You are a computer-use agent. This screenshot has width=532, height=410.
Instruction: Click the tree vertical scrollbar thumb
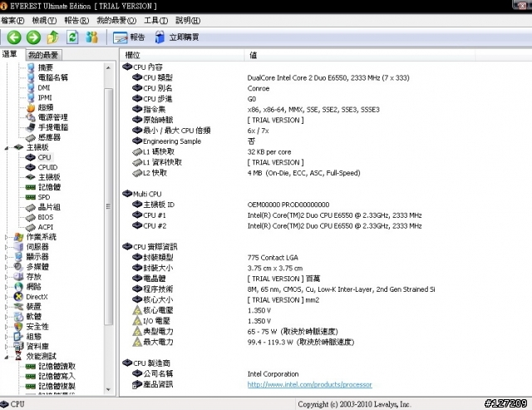[108, 206]
